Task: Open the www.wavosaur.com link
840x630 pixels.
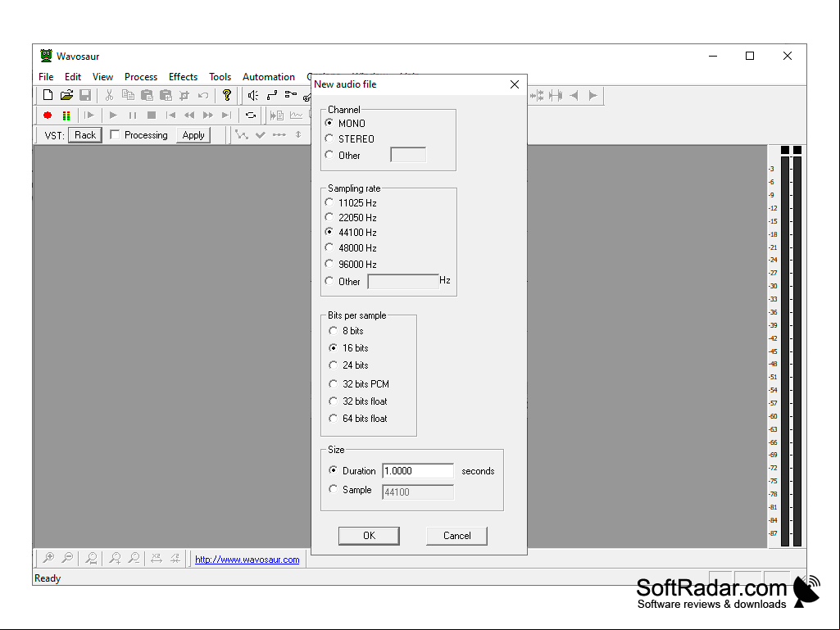Action: 247,560
